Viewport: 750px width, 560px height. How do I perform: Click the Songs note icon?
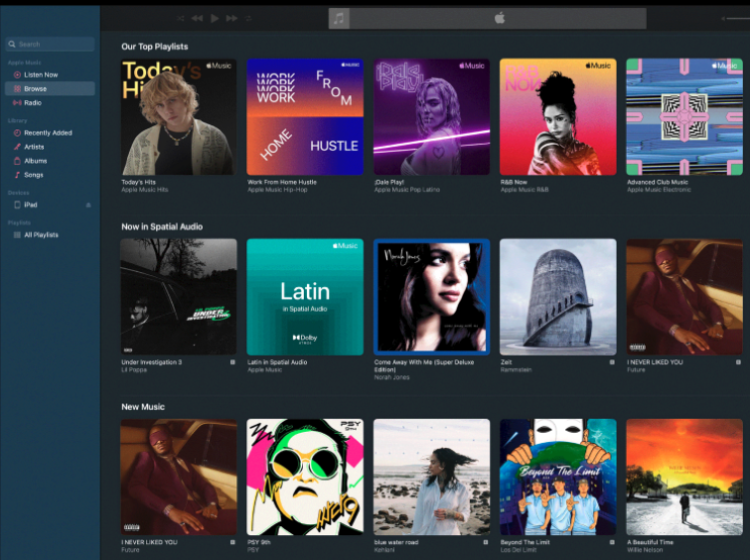coord(17,175)
